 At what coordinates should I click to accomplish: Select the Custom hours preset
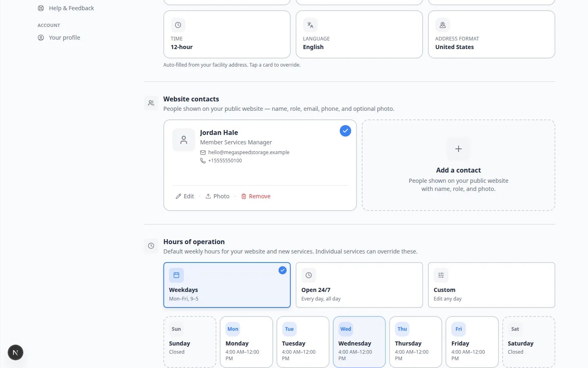[x=492, y=285]
